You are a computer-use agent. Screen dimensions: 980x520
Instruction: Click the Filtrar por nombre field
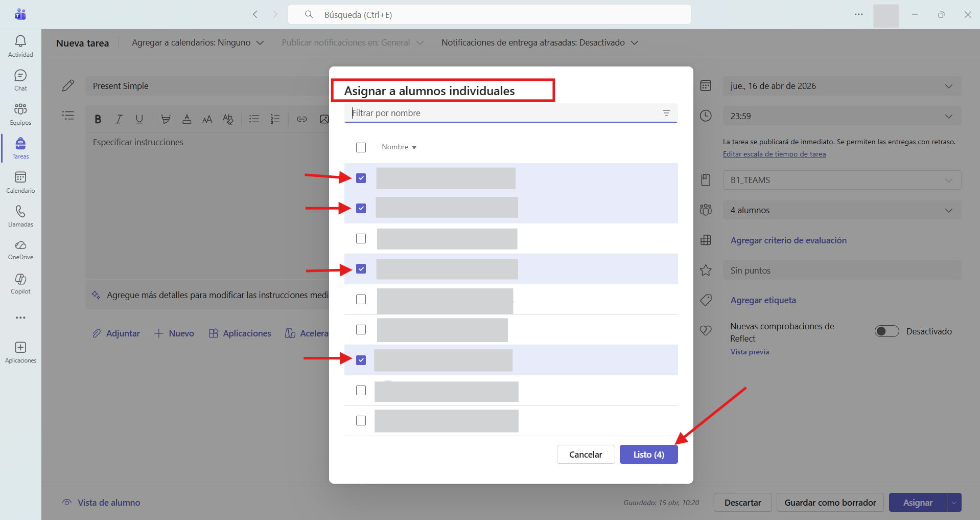click(511, 113)
